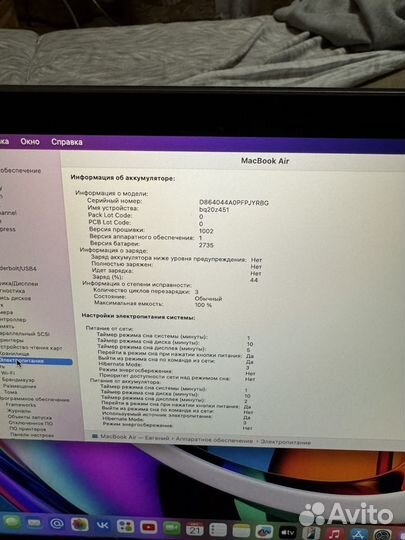Select Брандмауэр in the sidebar
The width and height of the screenshot is (405, 540).
point(18,380)
